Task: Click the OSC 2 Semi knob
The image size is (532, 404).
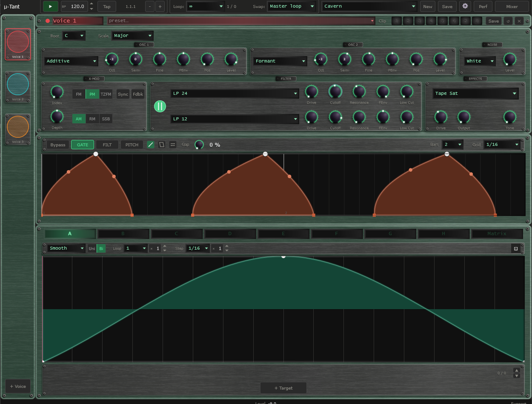Action: 345,59
